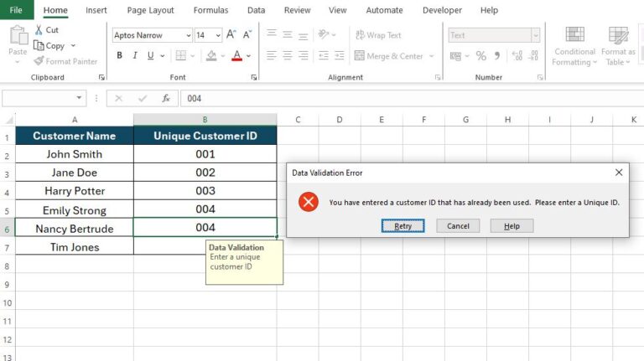Toggle Bold formatting
The height and width of the screenshot is (361, 644).
click(x=120, y=56)
